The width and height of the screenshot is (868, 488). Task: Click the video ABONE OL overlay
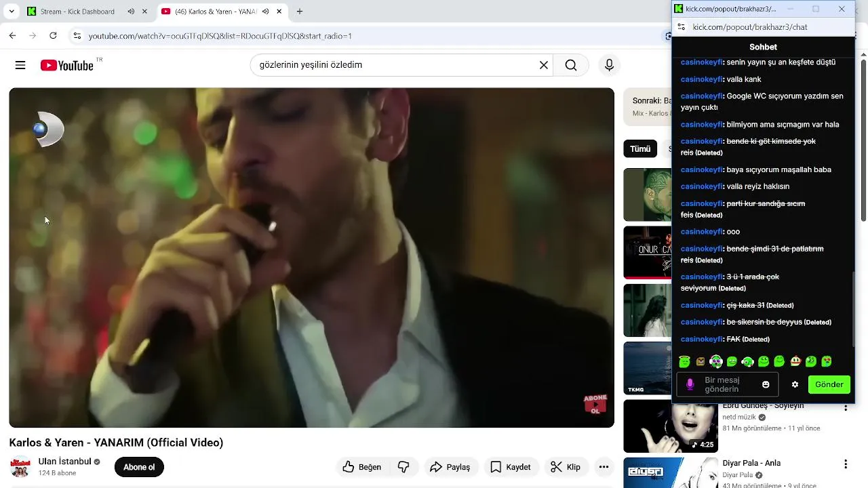coord(595,404)
